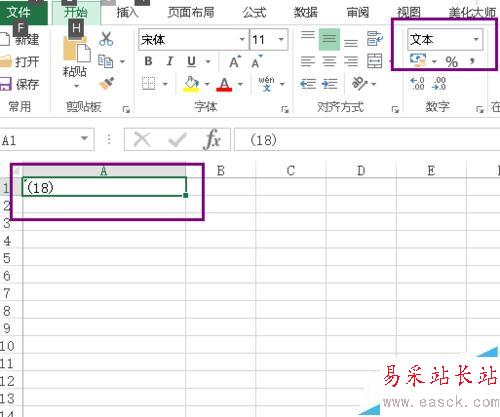Screen dimensions: 500x417
Task: Open the font name 宋体 dropdown
Action: (x=242, y=39)
